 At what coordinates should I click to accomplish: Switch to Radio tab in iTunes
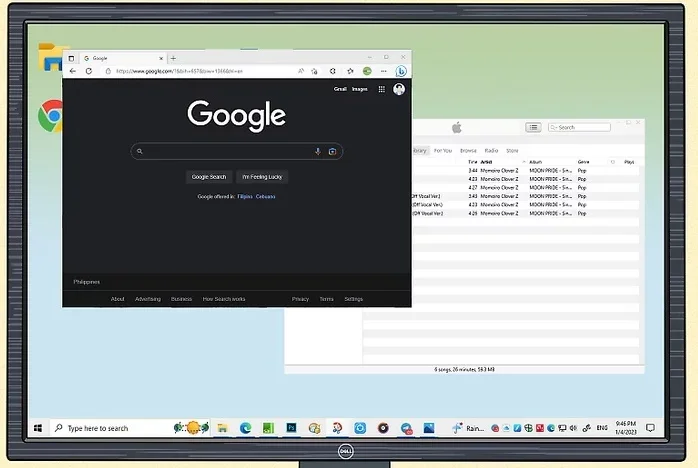tap(491, 151)
